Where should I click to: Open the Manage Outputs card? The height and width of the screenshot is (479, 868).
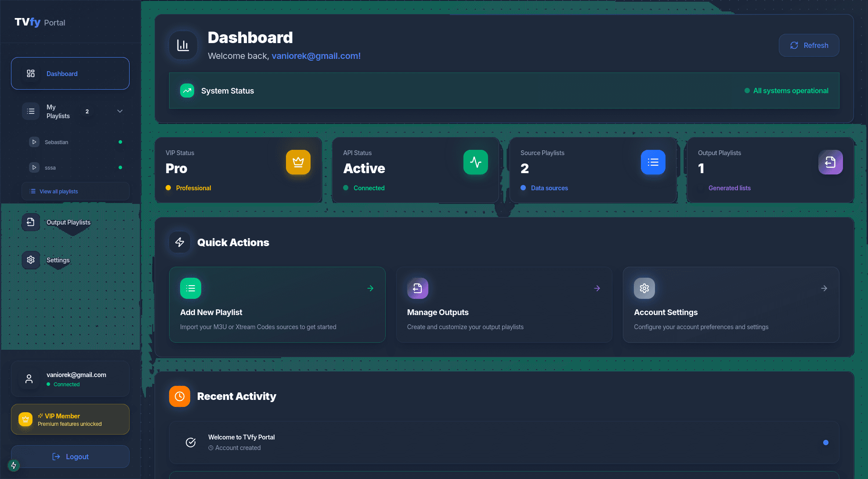click(x=504, y=305)
